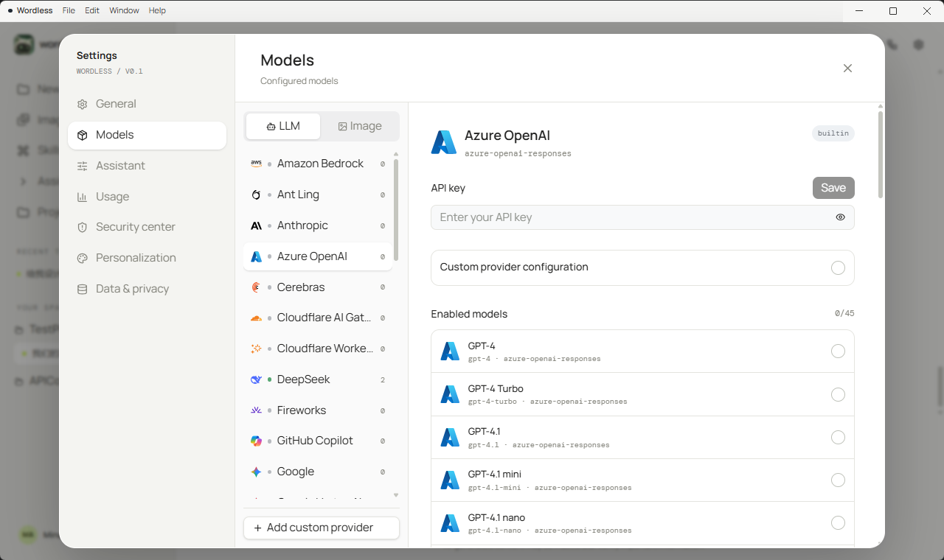The image size is (944, 560).
Task: Click the Configured models subtitle
Action: 299,81
